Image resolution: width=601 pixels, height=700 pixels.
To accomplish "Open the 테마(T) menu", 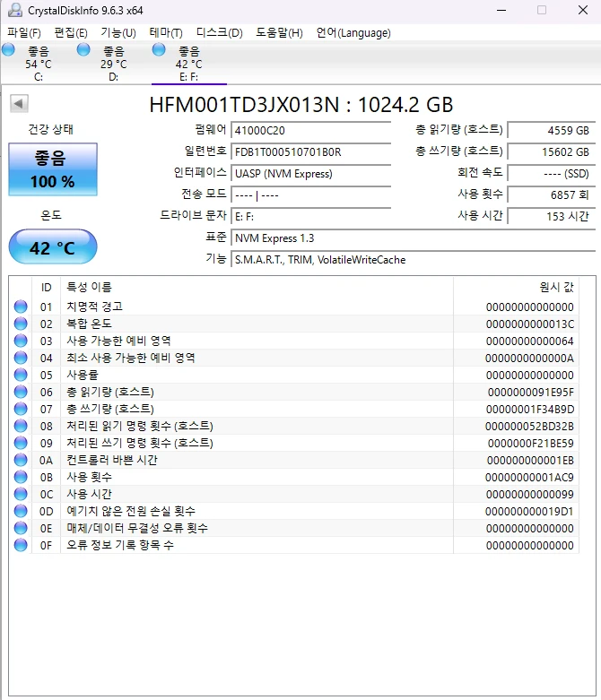I will [166, 33].
